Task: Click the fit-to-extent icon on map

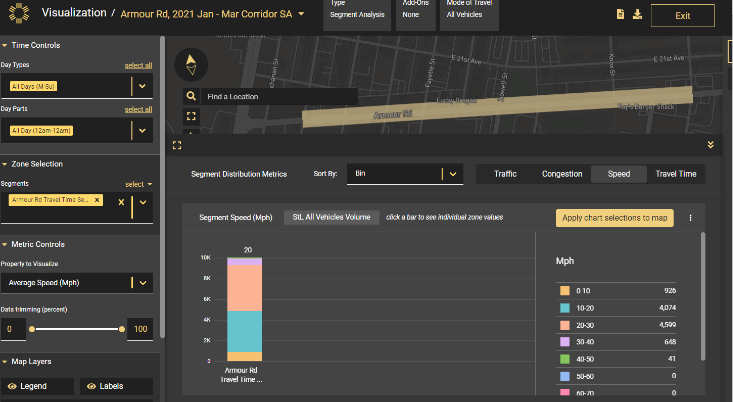Action: pos(191,116)
